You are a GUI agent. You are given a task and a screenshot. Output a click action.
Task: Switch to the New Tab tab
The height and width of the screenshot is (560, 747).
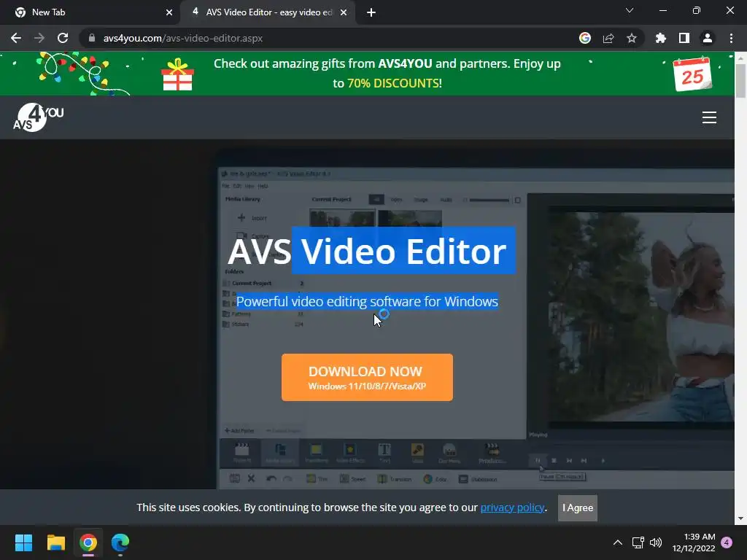point(90,12)
